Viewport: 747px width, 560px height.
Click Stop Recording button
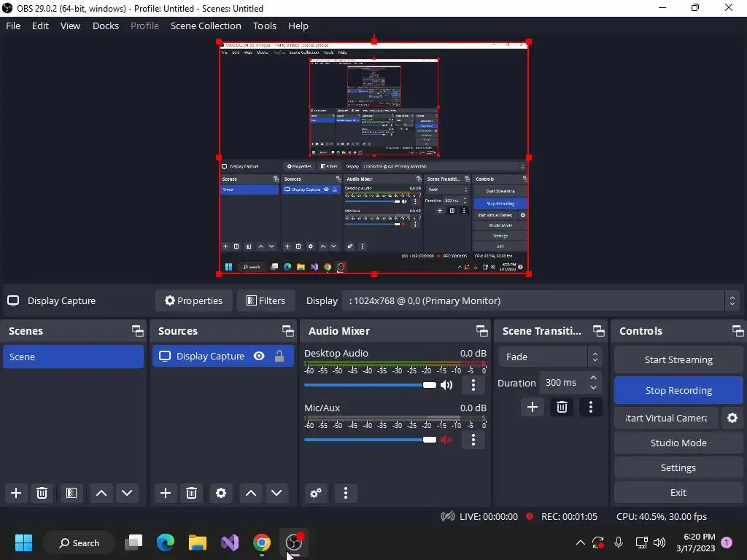point(678,391)
